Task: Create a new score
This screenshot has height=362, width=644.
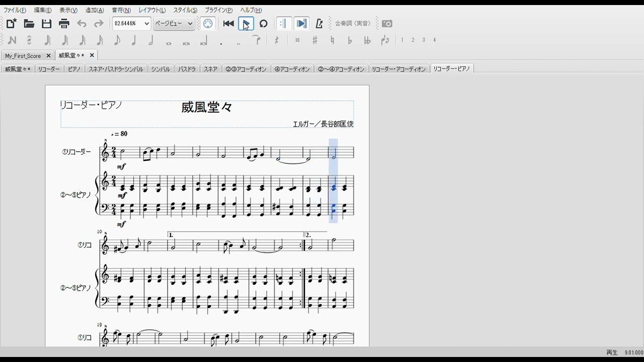Action: [12, 24]
